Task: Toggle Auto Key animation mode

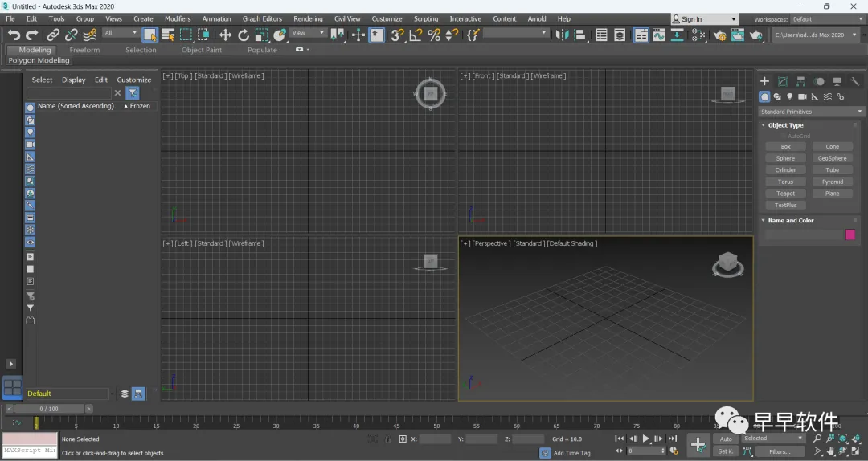Action: click(x=726, y=439)
